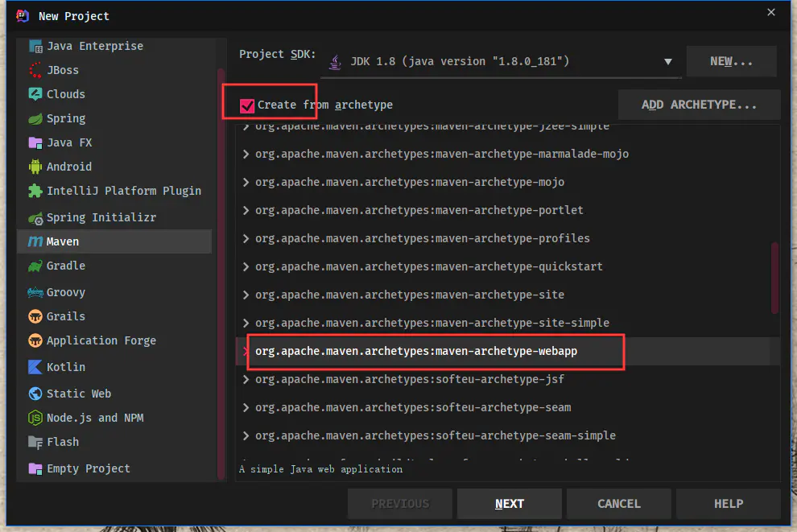Viewport: 797px width, 532px height.
Task: Click the project types list scrollbar
Action: (x=221, y=274)
